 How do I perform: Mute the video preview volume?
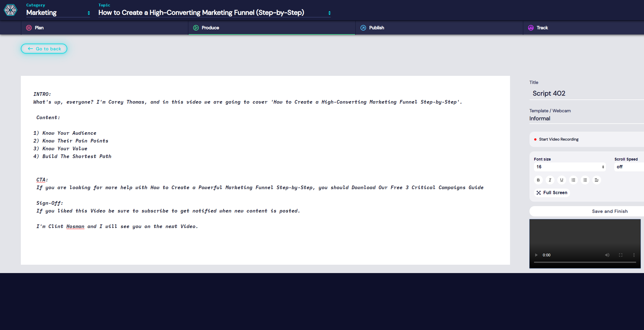(607, 255)
